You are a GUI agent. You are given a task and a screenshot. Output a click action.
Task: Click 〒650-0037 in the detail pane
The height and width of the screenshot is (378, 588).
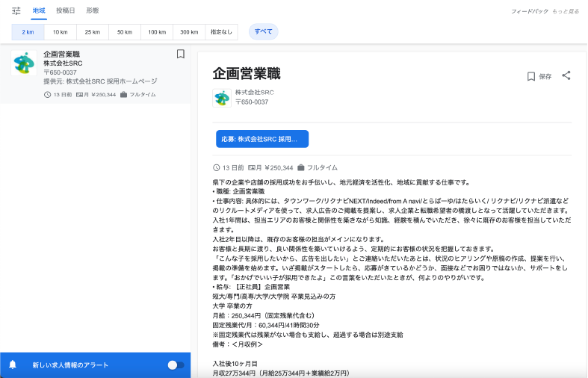point(252,102)
